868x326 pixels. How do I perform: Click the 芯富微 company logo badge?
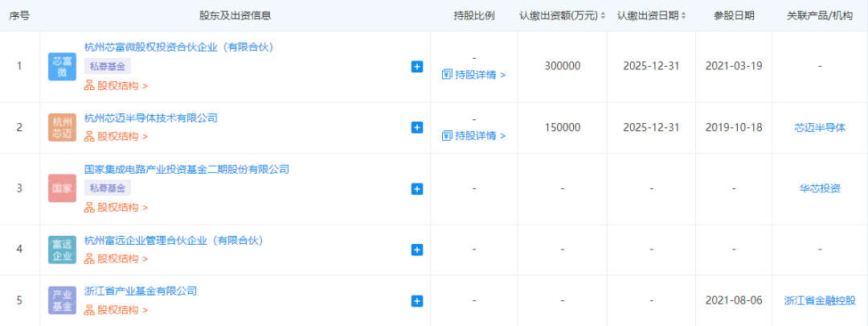coord(62,67)
